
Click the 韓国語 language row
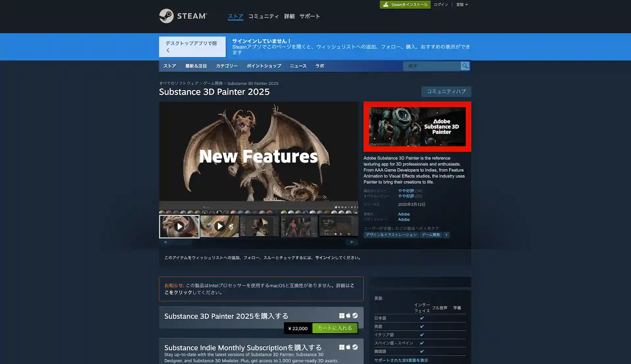point(420,351)
